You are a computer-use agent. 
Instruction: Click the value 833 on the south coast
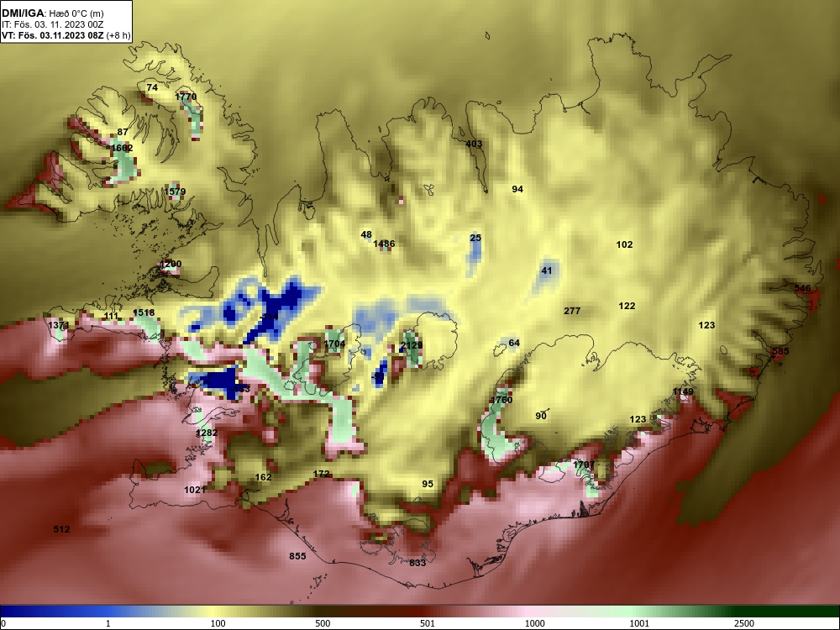tap(417, 563)
